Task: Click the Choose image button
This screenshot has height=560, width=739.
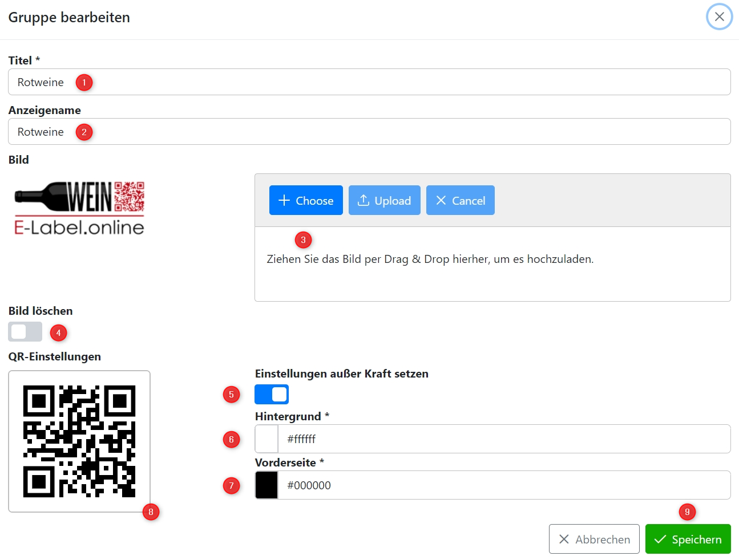Action: click(x=306, y=200)
